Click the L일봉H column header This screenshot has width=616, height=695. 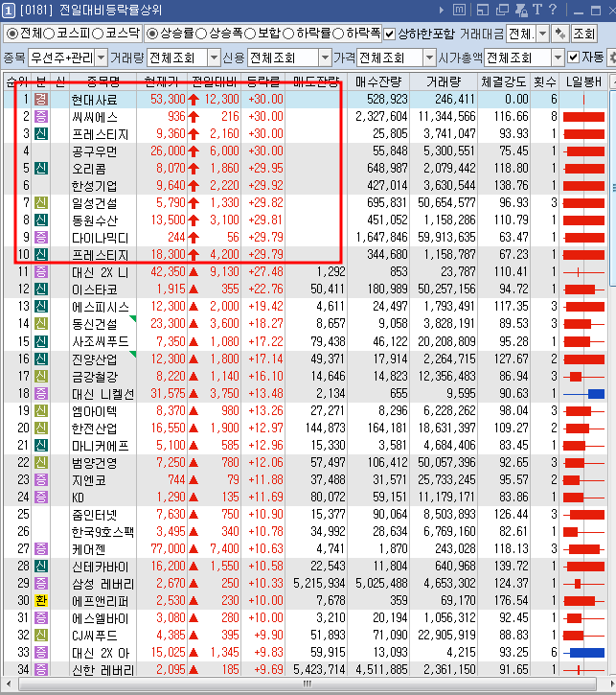coord(583,81)
